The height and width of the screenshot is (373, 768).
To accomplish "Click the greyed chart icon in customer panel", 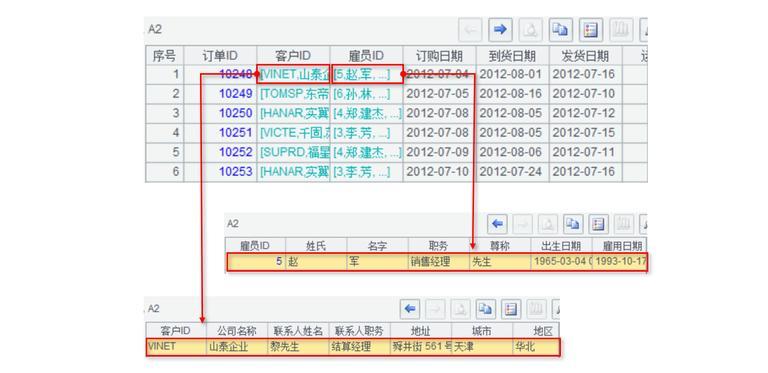I will point(536,309).
